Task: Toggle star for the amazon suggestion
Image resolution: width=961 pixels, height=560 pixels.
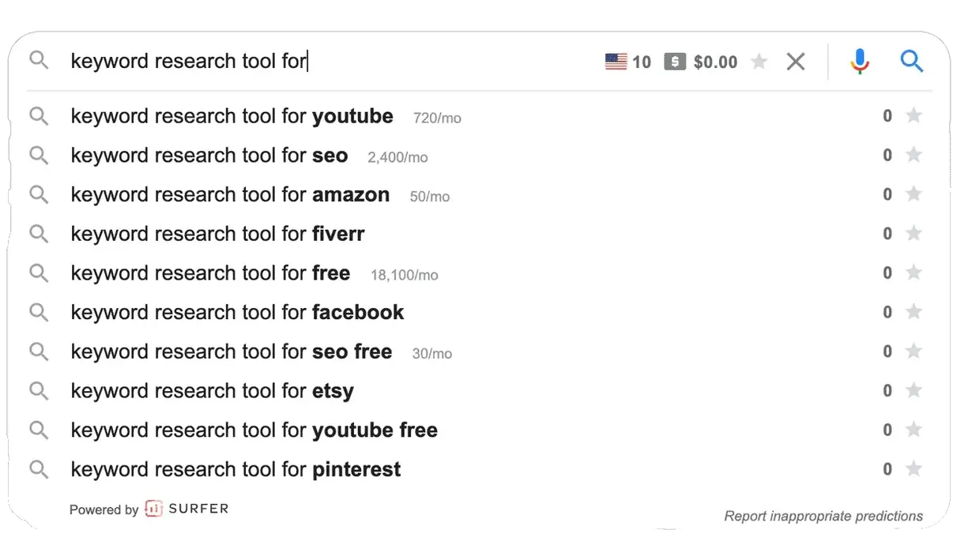Action: pos(914,194)
